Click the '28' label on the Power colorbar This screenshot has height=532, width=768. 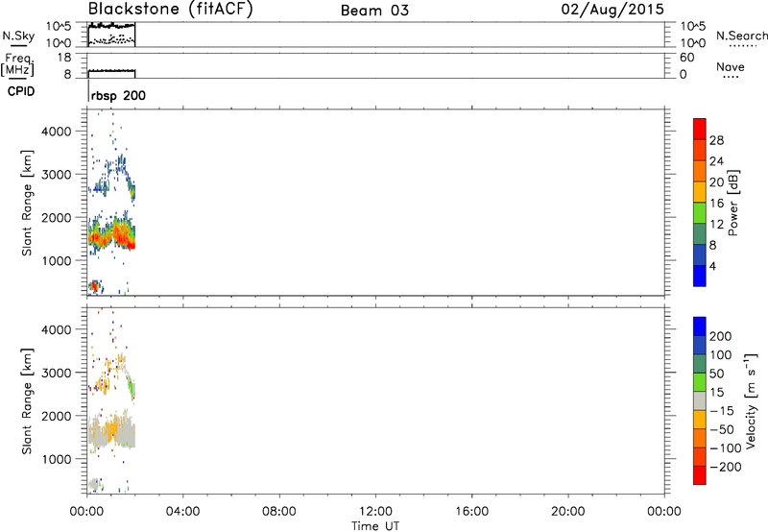(x=716, y=140)
